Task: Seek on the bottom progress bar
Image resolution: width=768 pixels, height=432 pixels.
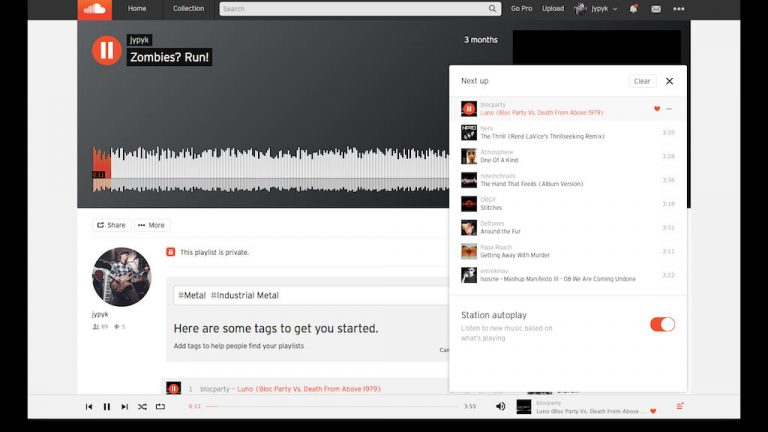Action: (332, 406)
